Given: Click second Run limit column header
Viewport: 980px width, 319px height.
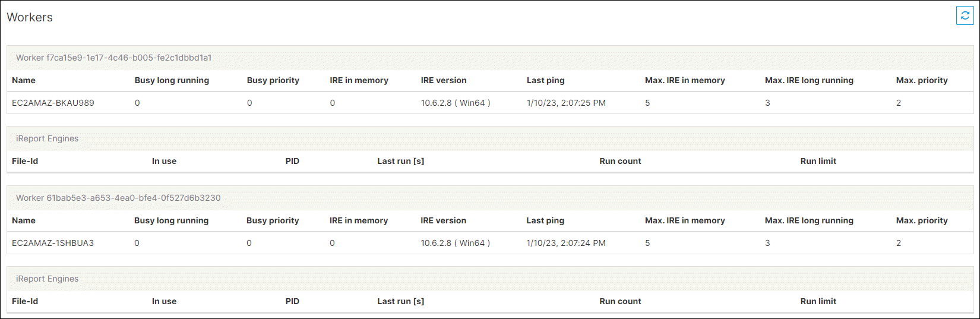Looking at the screenshot, I should click(818, 301).
